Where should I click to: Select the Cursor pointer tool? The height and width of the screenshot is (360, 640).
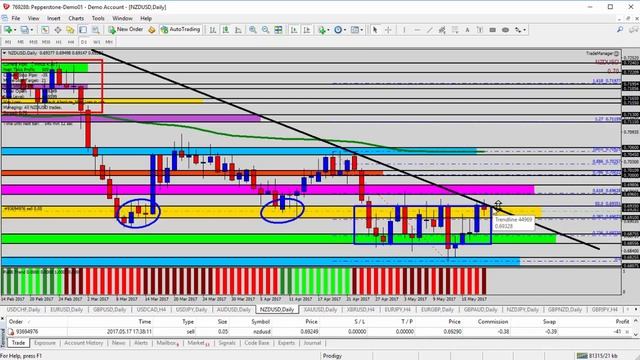tap(375, 30)
